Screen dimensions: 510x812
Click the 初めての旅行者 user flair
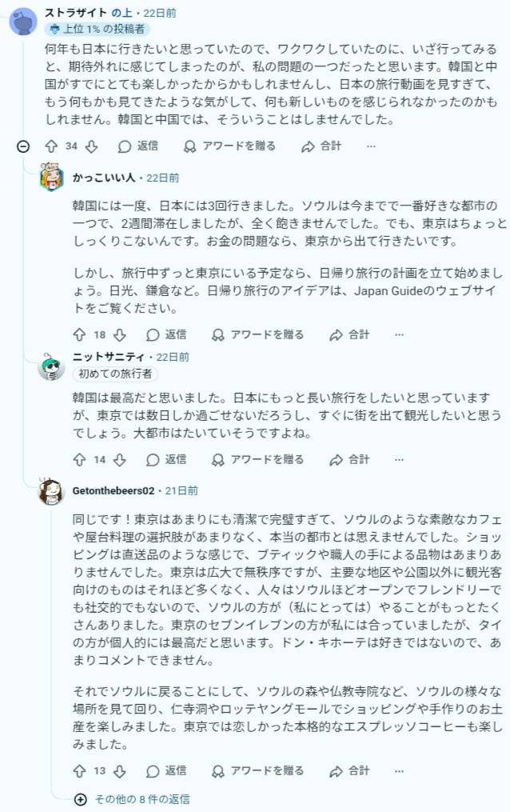(116, 374)
